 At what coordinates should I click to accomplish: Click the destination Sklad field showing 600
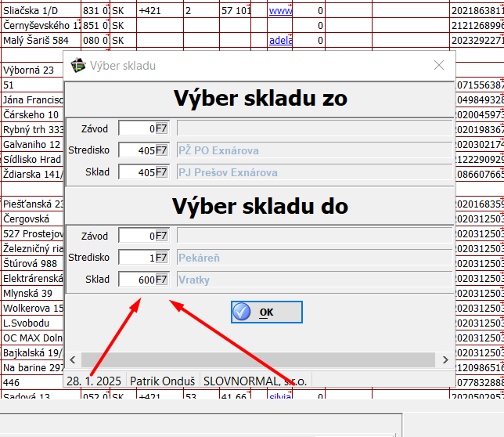click(137, 280)
